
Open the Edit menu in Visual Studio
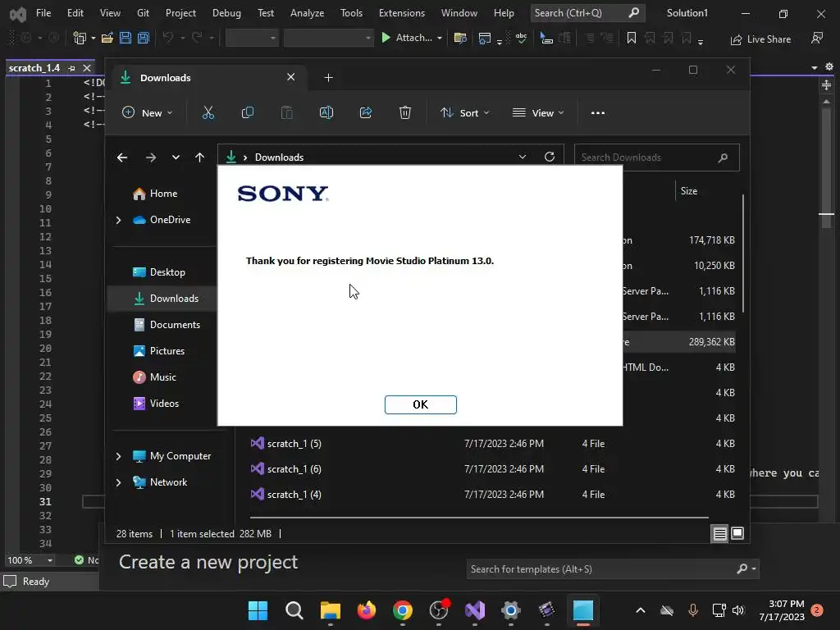point(75,13)
